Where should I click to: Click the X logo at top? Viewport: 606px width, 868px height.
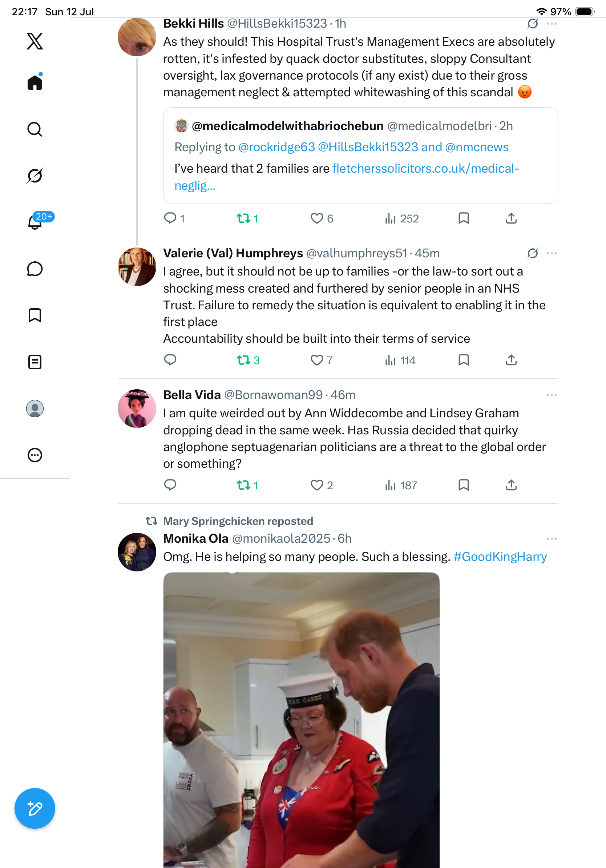pos(35,41)
